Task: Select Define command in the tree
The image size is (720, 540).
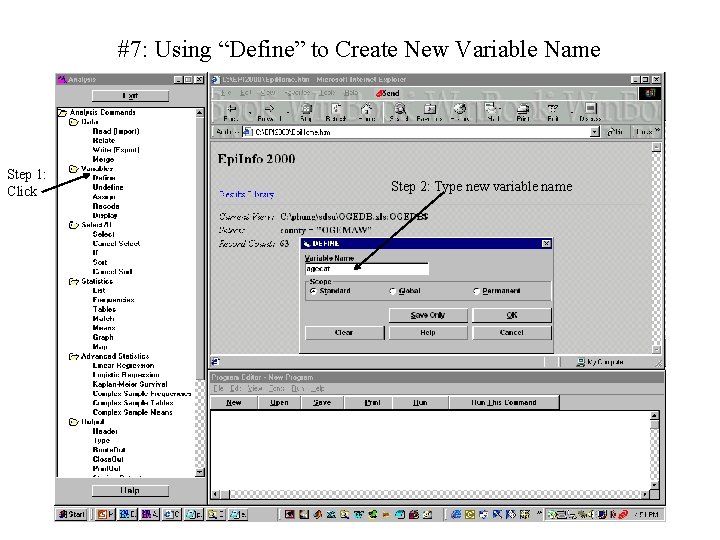Action: (104, 178)
